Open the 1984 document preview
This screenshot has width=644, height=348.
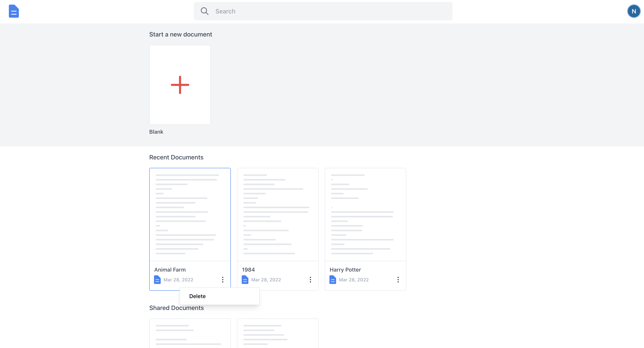[278, 215]
